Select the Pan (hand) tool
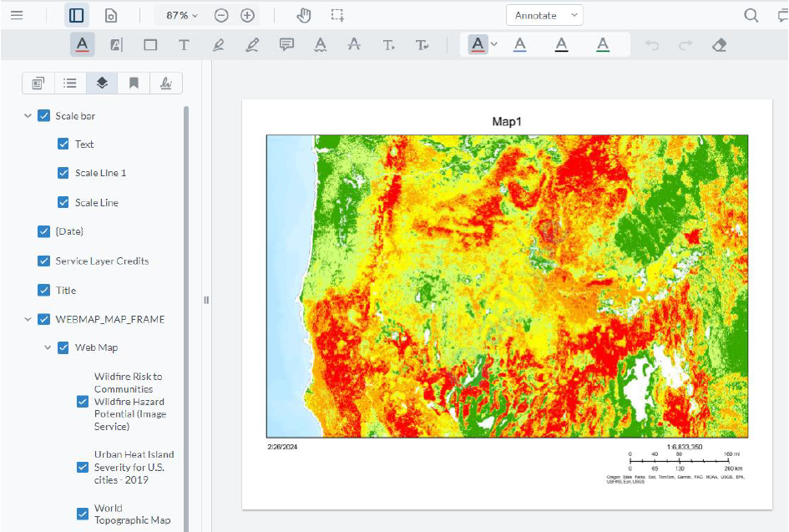The image size is (789, 532). pos(303,14)
